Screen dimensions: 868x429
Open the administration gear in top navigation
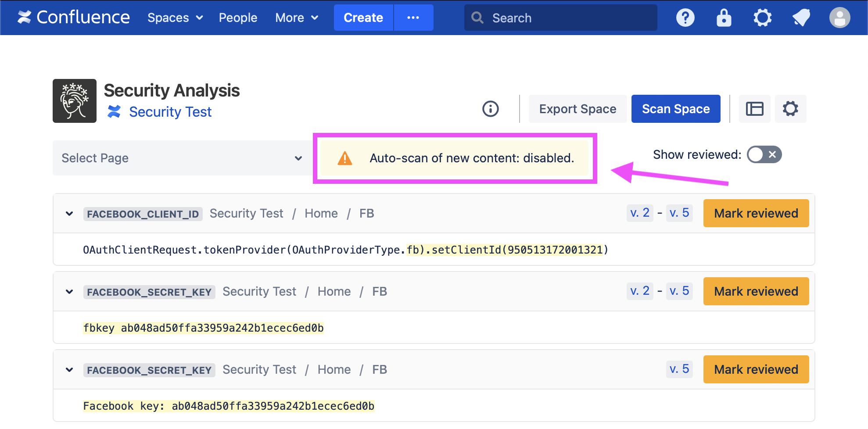coord(762,18)
